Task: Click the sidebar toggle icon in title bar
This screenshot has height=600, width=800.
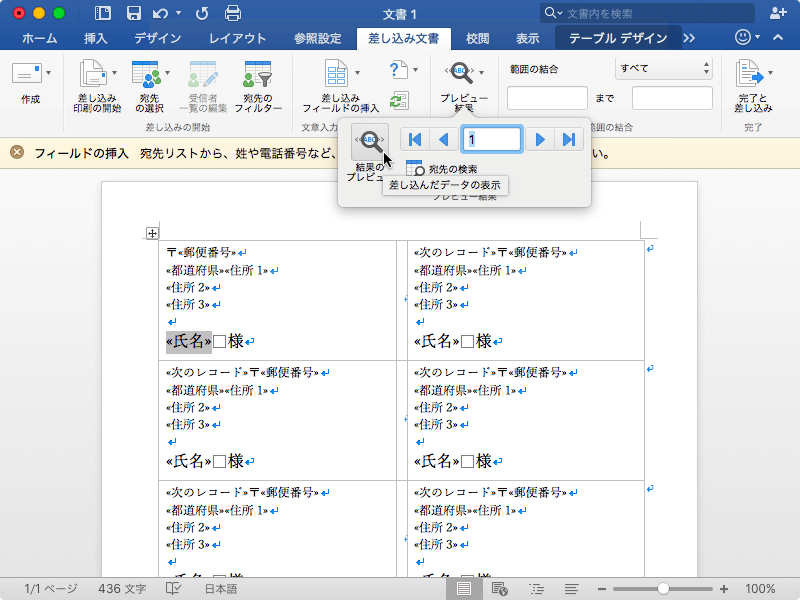Action: [x=103, y=13]
